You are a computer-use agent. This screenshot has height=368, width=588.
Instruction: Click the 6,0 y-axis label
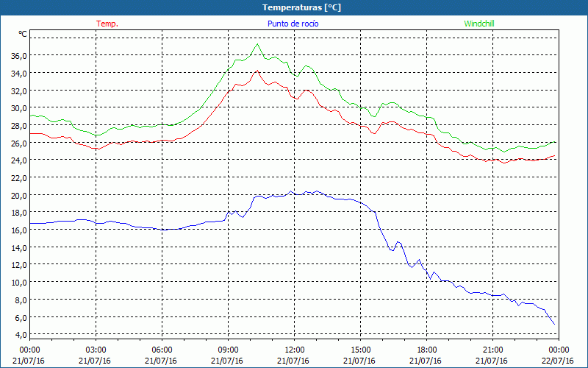[x=21, y=318]
